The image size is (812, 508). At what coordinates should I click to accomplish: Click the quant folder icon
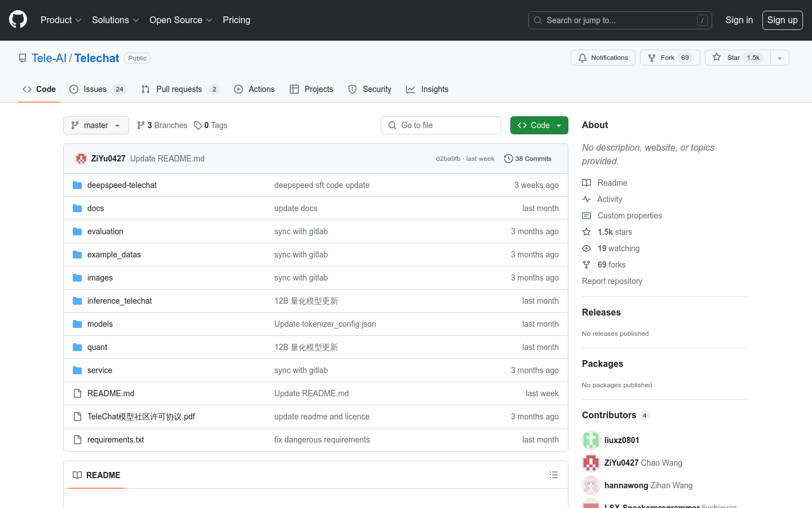77,347
